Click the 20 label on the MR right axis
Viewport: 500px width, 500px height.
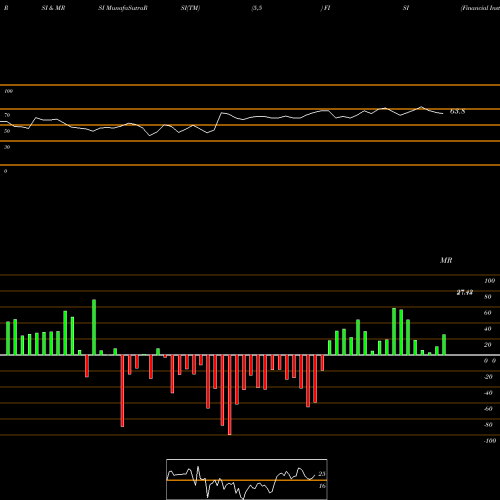pos(488,345)
